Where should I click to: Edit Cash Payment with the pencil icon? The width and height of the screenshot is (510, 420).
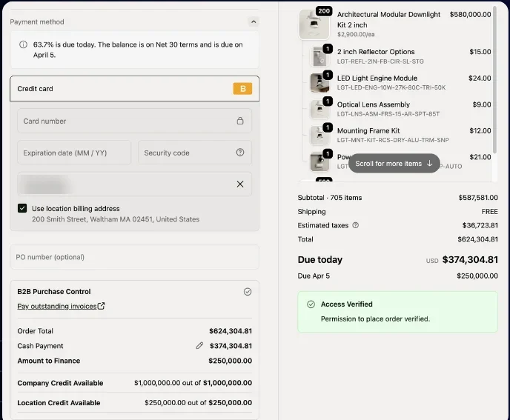pos(199,346)
